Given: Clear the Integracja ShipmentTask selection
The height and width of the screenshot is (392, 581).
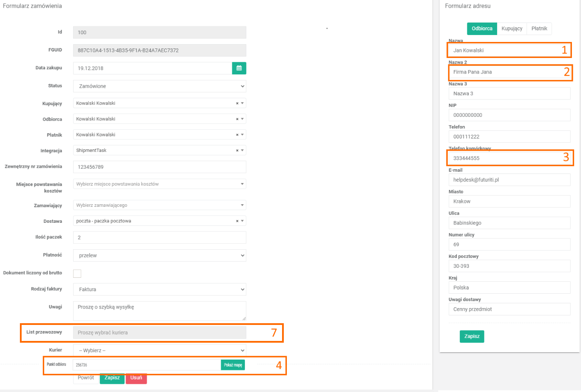Looking at the screenshot, I should (x=237, y=151).
